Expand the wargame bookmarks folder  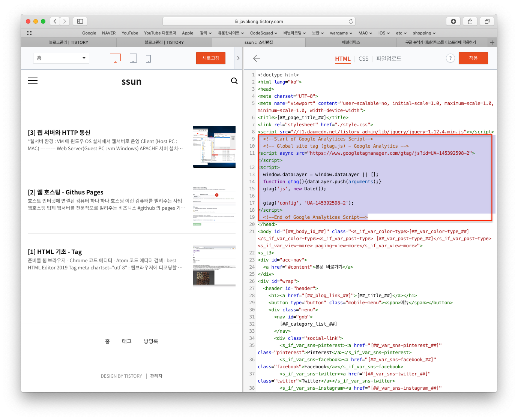coord(341,33)
